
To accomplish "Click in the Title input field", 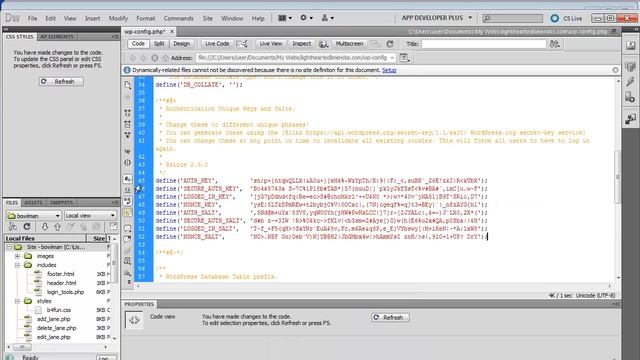I will tap(484, 44).
